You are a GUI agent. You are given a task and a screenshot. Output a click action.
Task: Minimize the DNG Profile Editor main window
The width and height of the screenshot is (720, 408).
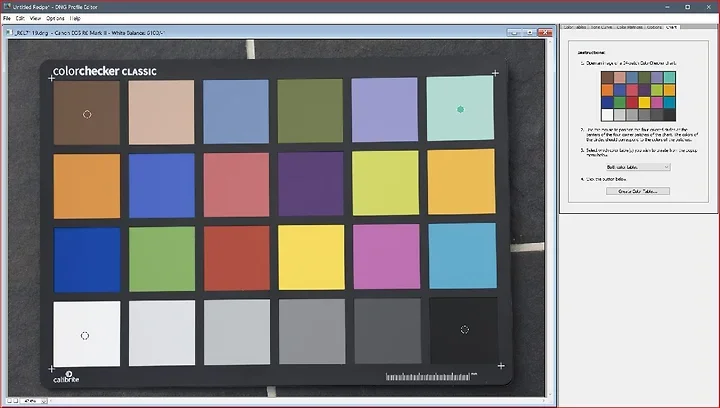(667, 7)
